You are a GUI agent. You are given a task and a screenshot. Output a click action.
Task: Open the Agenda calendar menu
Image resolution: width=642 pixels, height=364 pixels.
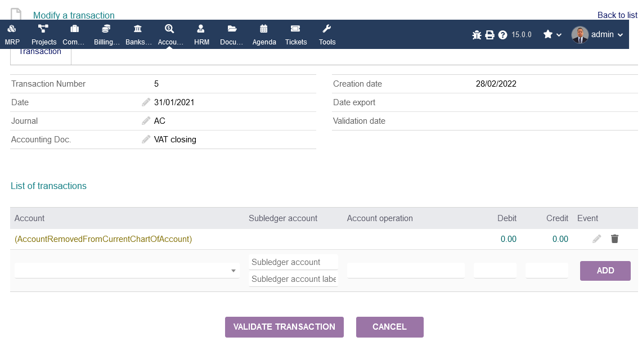coord(264,35)
